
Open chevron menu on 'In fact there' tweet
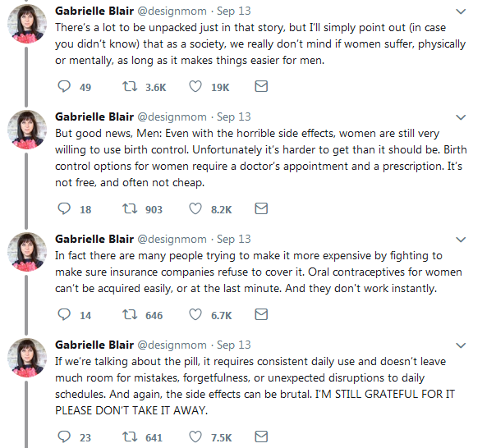(x=481, y=240)
